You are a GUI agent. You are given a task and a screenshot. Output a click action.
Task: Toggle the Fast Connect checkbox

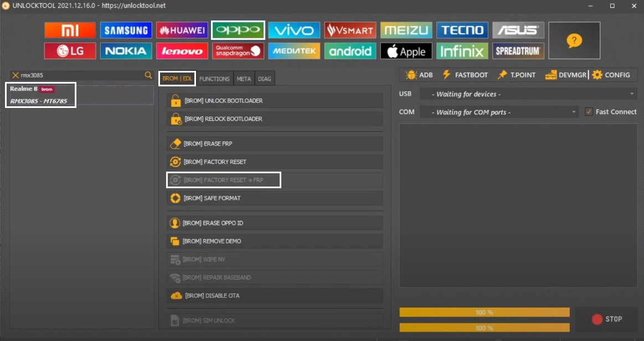(x=589, y=112)
